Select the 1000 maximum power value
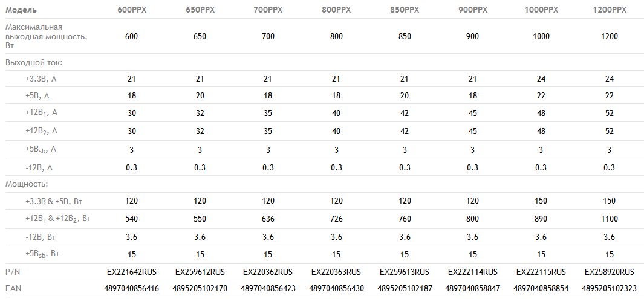Viewport: 644px width, 299px height. click(541, 36)
